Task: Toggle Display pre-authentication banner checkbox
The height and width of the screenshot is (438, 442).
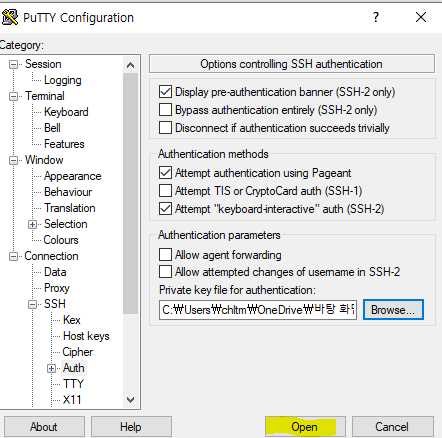Action: (x=165, y=92)
